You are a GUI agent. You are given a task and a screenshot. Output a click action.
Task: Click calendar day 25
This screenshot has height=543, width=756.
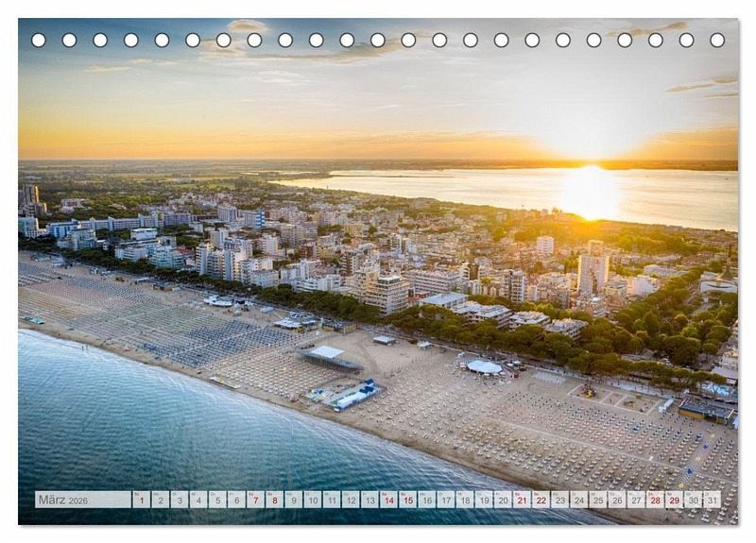click(597, 500)
